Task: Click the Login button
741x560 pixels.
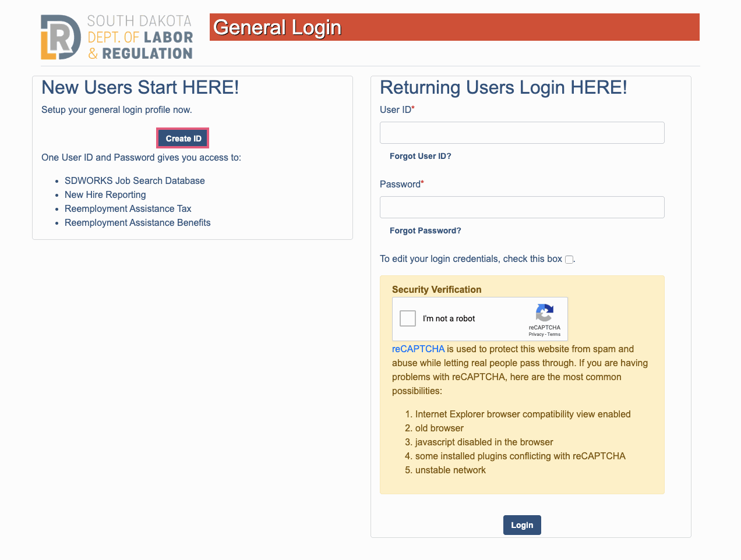Action: (522, 525)
